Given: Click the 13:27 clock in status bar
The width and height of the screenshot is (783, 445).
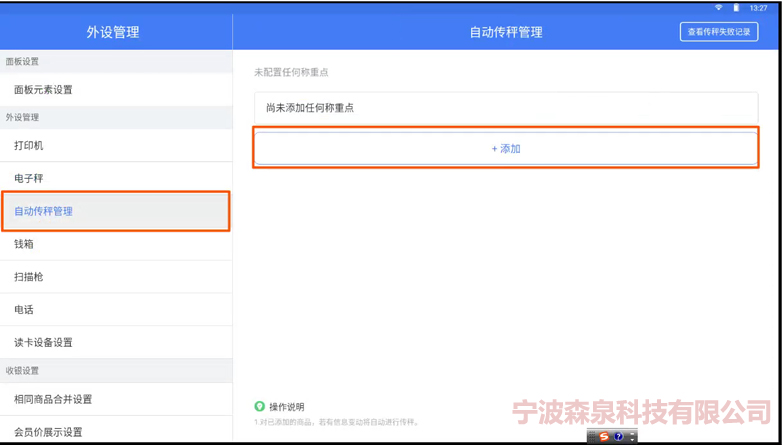Looking at the screenshot, I should [759, 7].
